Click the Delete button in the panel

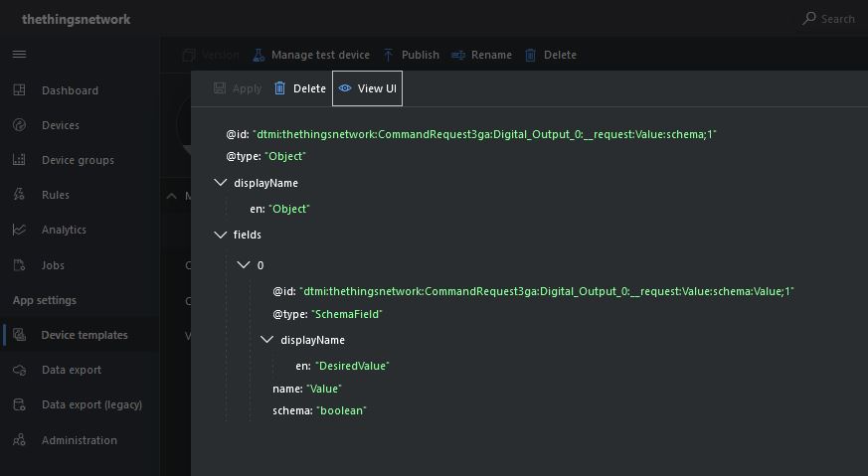300,88
